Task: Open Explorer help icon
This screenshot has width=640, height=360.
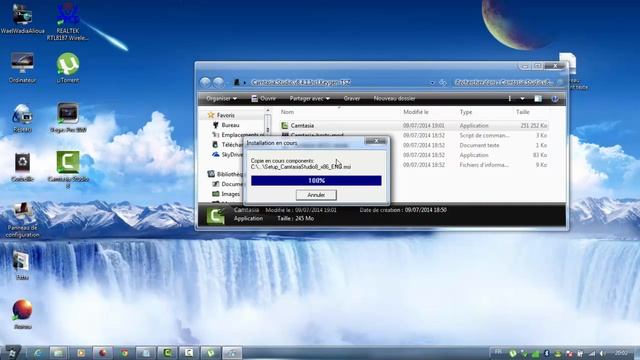Action: coord(554,98)
